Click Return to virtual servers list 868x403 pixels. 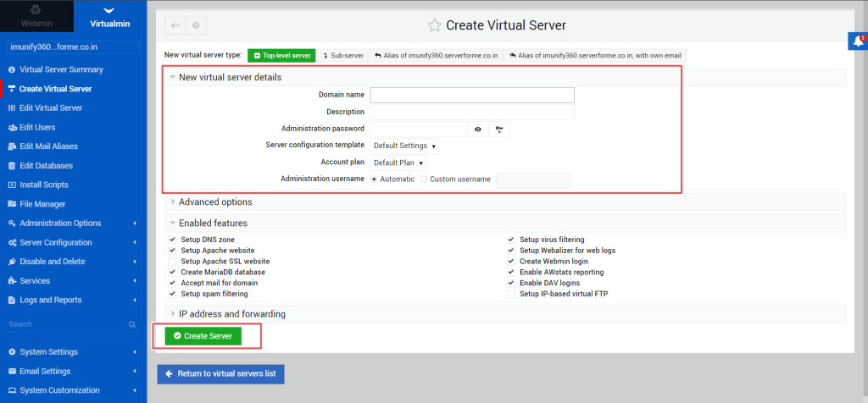pos(220,373)
